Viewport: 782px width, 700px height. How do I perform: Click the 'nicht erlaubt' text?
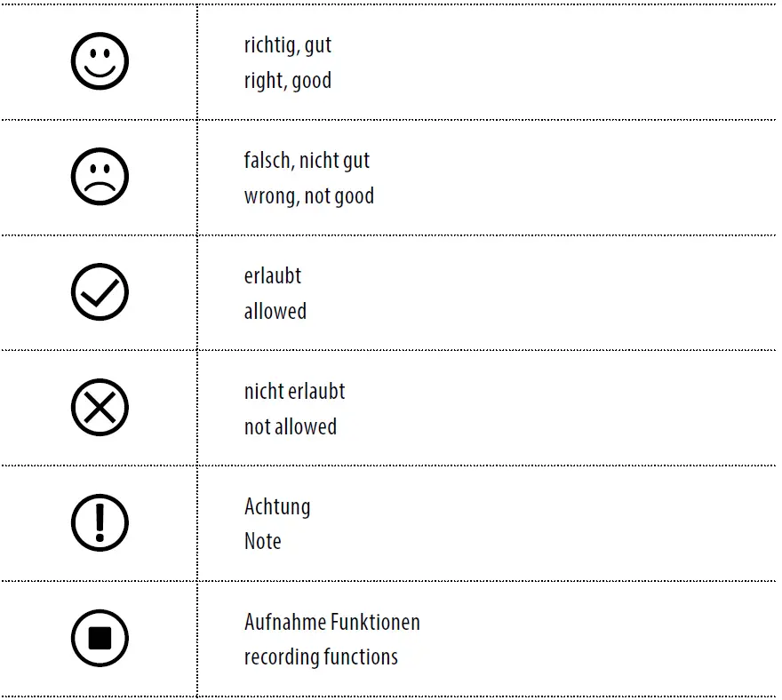click(294, 392)
